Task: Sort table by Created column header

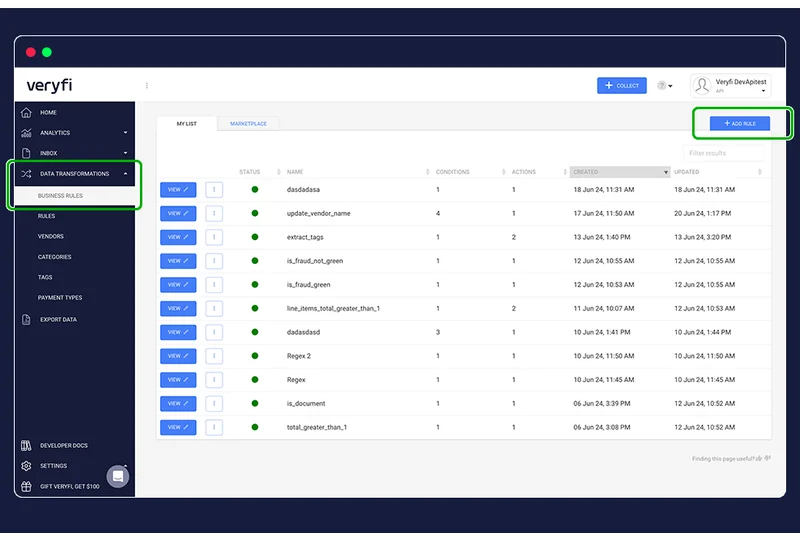Action: coord(619,172)
